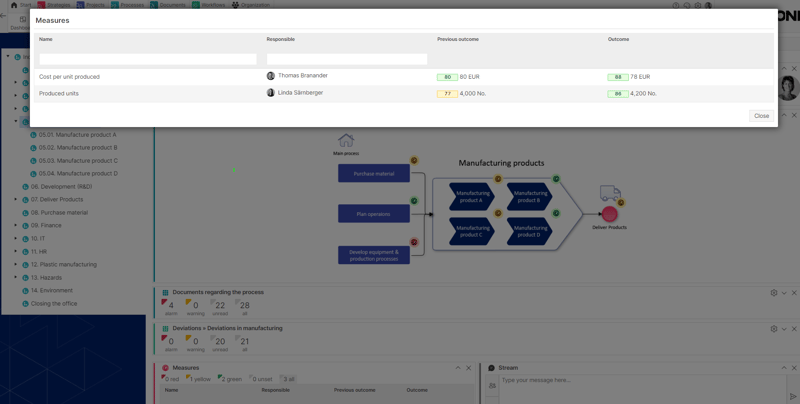Open settings gear for Documents widget

pos(773,293)
